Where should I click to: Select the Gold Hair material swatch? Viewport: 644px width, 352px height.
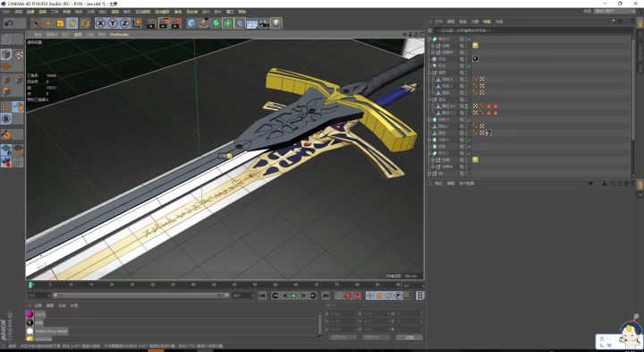[30, 339]
